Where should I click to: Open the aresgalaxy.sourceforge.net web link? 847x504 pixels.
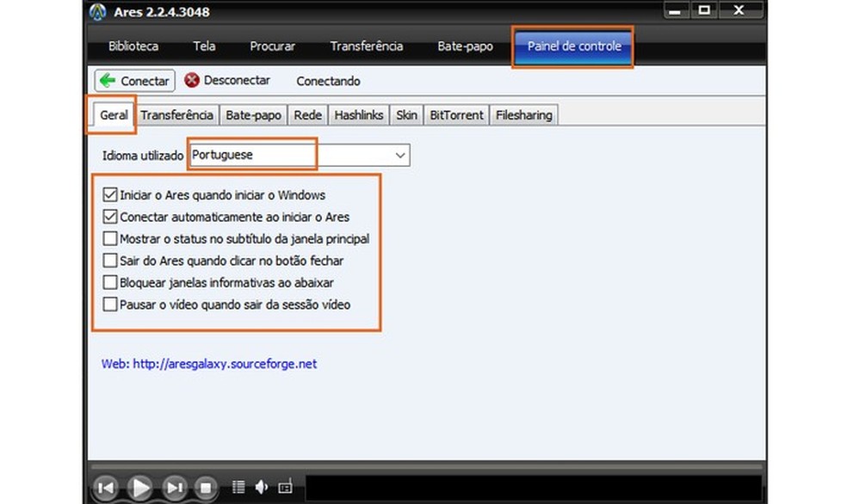coord(225,365)
